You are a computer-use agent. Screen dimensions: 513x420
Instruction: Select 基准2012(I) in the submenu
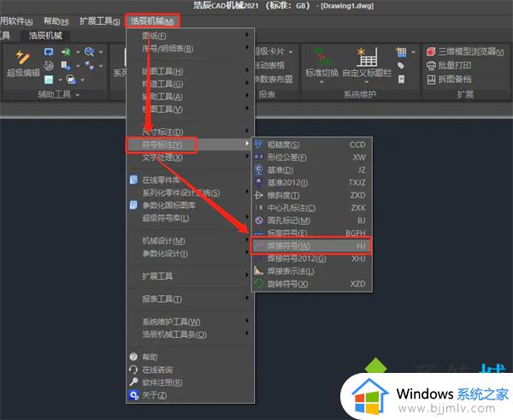tap(311, 183)
